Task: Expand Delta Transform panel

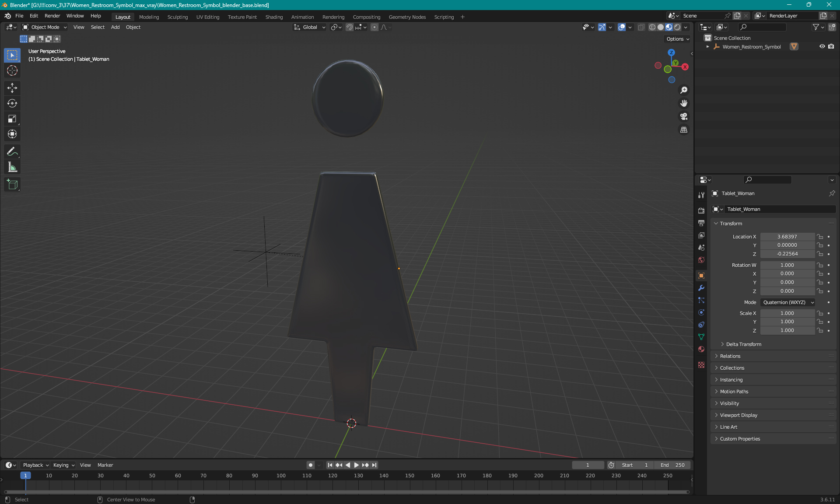Action: (743, 344)
